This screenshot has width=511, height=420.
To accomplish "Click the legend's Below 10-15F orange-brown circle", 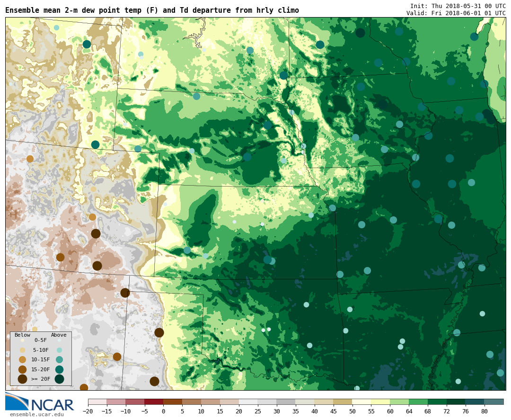I will (x=23, y=360).
